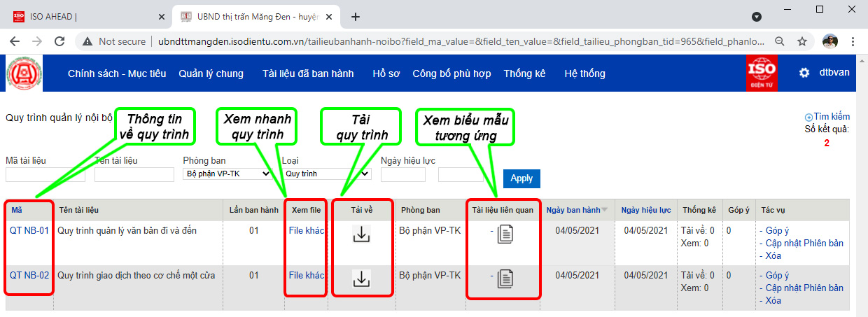Open the QT NB-01 document code link

tap(29, 230)
